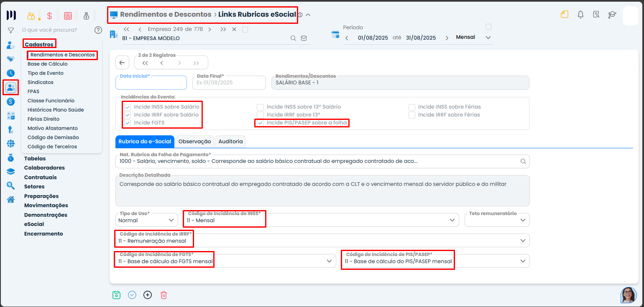The image size is (644, 307).
Task: Open Código de Demissão menu item
Action: tap(53, 137)
